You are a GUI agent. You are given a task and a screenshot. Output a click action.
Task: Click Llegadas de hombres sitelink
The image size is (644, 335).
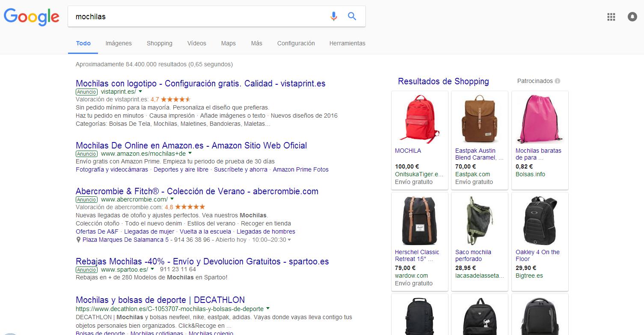pos(266,231)
